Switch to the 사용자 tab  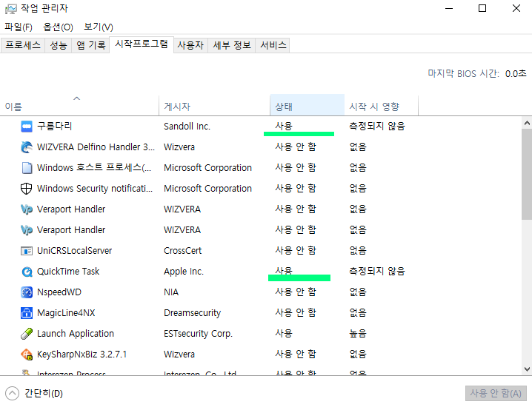(x=190, y=45)
